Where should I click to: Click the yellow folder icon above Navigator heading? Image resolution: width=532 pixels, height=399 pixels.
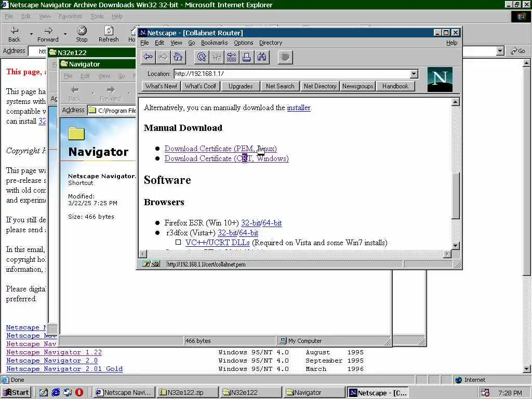pos(76,134)
